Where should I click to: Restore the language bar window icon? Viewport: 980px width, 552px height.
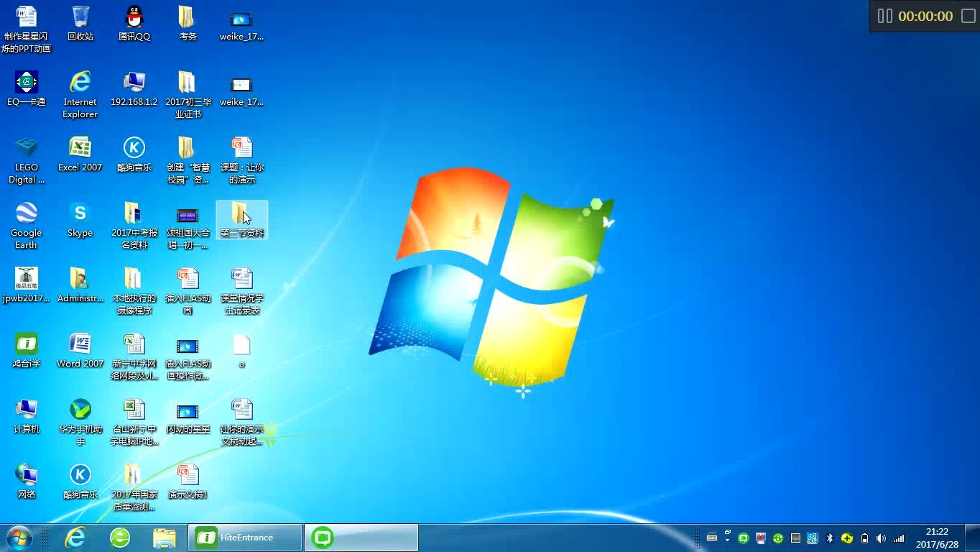click(x=727, y=533)
